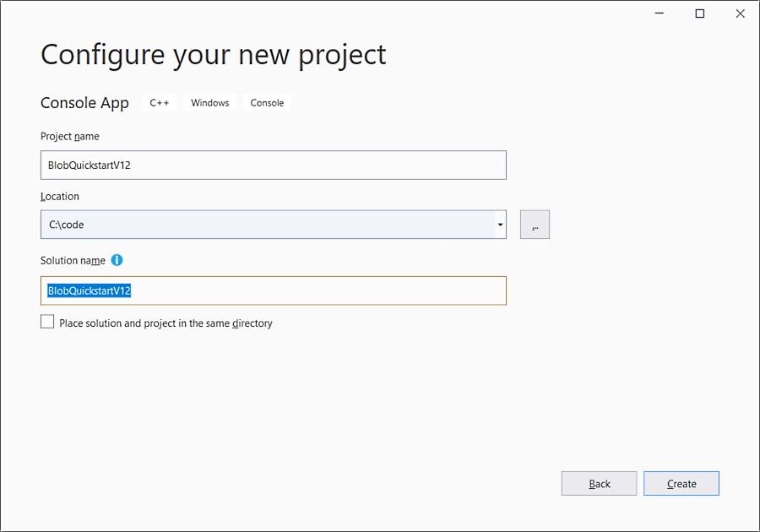This screenshot has width=760, height=532.
Task: Click the Location text box showing C:\code
Action: [253, 224]
